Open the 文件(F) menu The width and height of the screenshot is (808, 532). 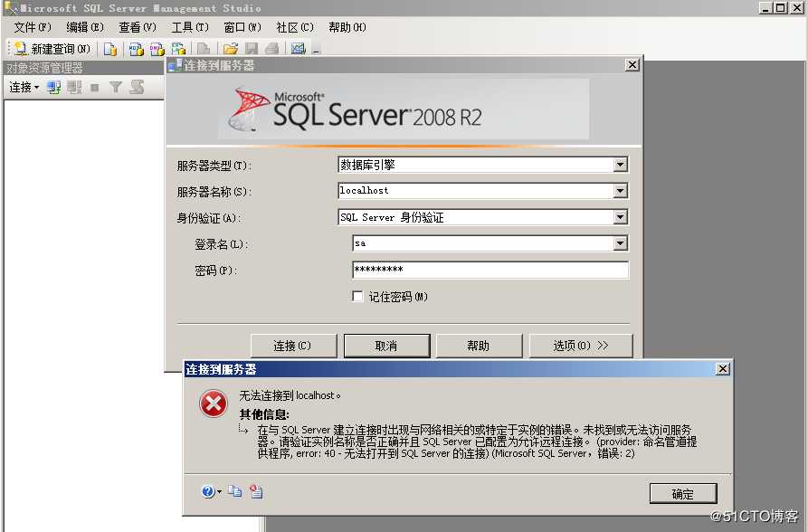(x=33, y=27)
